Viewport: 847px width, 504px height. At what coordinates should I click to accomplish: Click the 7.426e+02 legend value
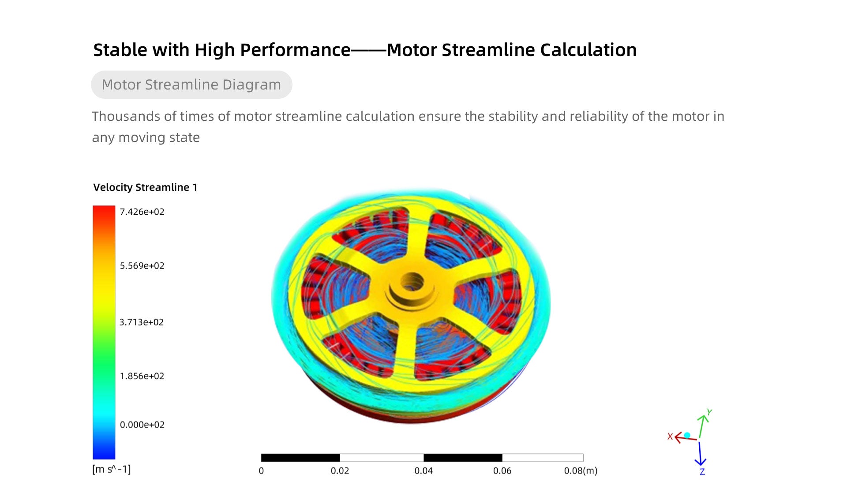pos(142,212)
